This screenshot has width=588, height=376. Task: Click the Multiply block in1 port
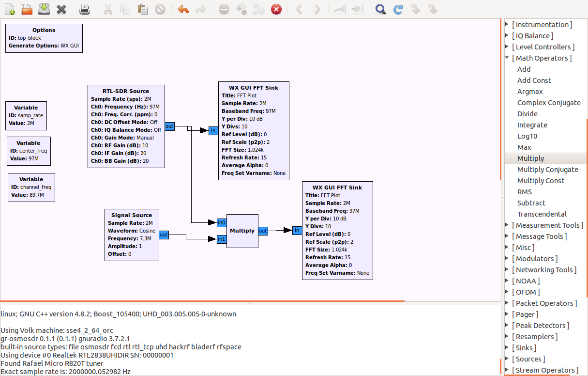[x=222, y=239]
